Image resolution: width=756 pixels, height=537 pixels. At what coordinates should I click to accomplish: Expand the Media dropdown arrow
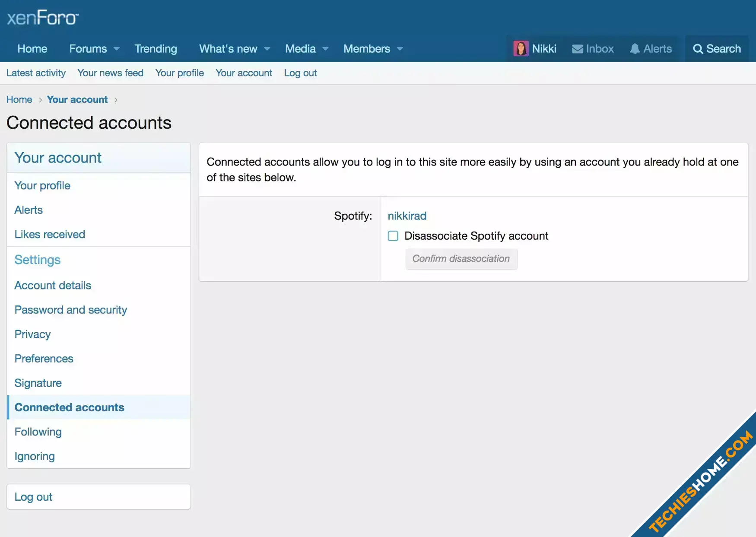325,49
